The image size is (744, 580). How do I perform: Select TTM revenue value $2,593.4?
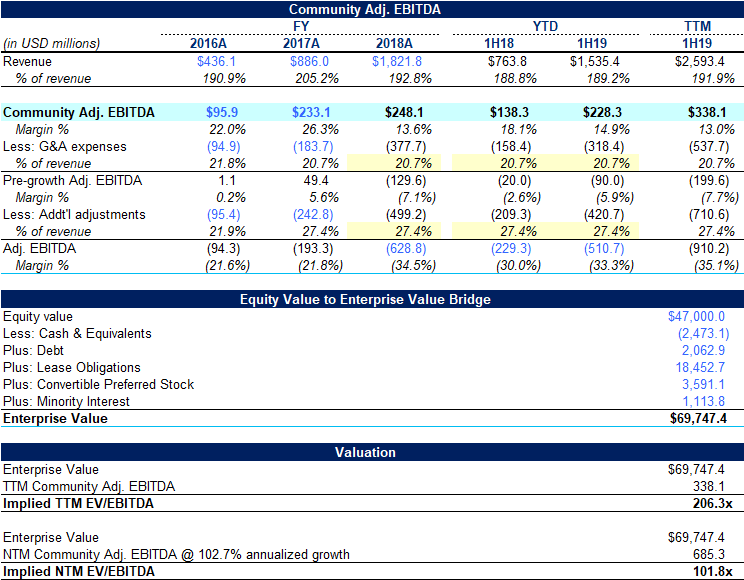pos(700,62)
